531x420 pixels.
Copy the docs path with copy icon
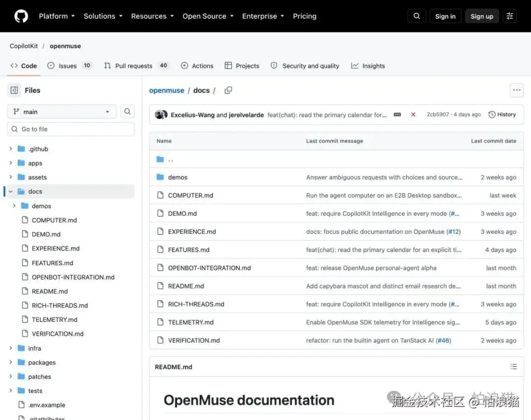(x=228, y=90)
